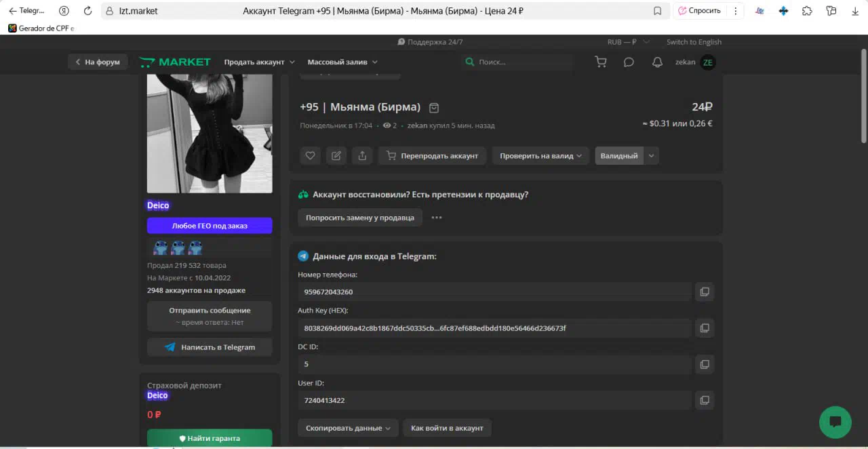This screenshot has height=449, width=868.
Task: Open Gerador de CPF bookmark
Action: (x=41, y=28)
